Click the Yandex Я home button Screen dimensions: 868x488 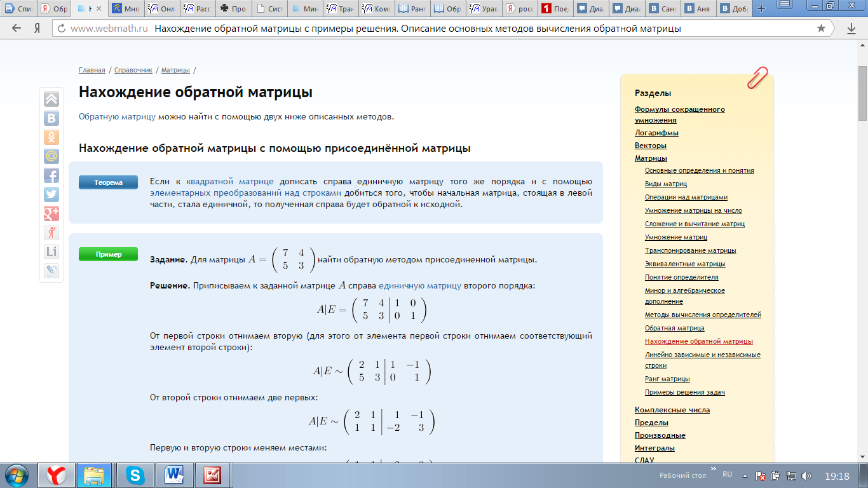pos(37,29)
